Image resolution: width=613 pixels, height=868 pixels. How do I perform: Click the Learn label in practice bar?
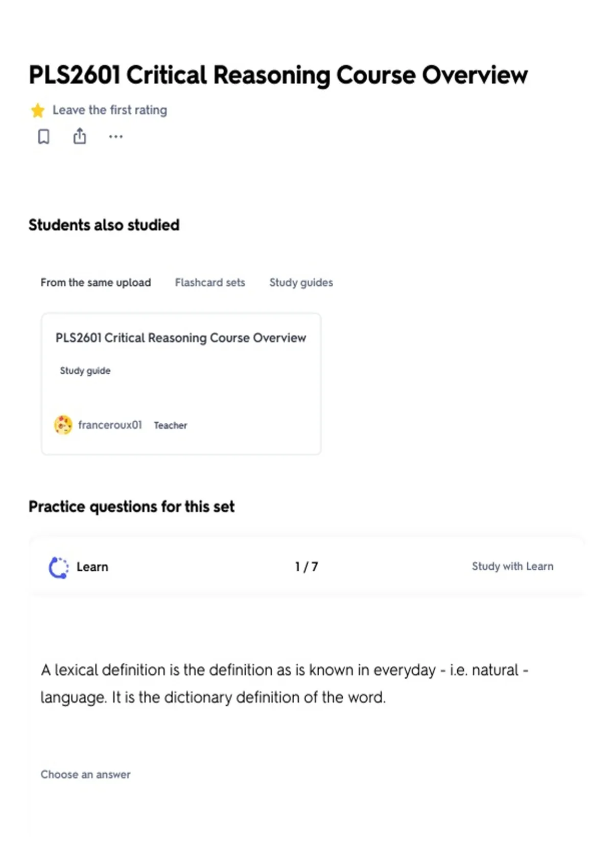92,567
